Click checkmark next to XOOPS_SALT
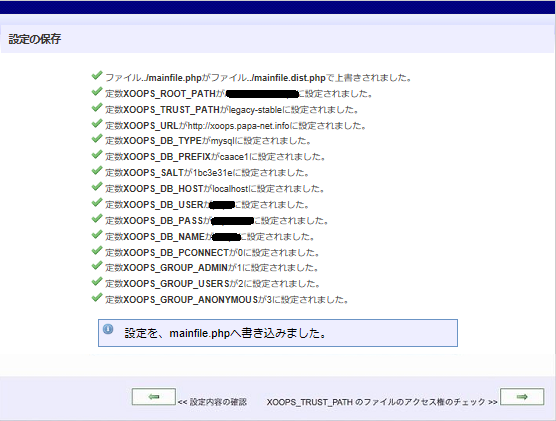 (97, 171)
